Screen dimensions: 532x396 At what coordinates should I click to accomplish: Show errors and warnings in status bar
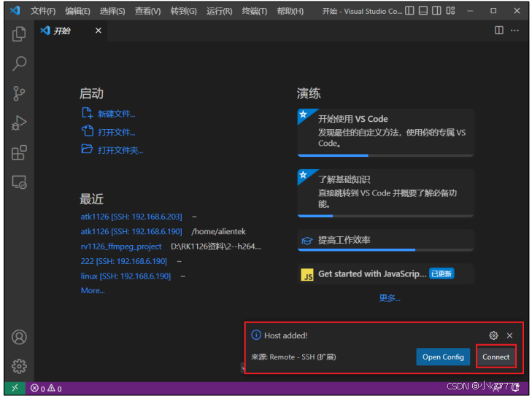(46, 388)
